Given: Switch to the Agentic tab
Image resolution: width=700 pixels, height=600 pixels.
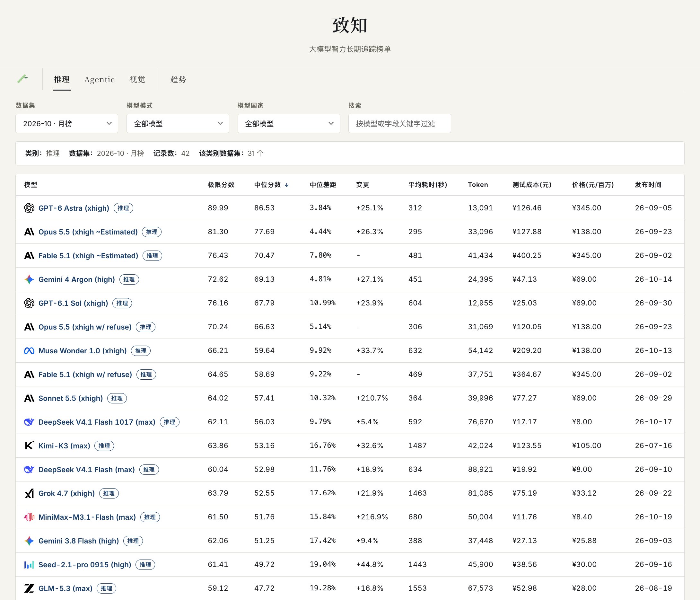Looking at the screenshot, I should click(x=99, y=79).
